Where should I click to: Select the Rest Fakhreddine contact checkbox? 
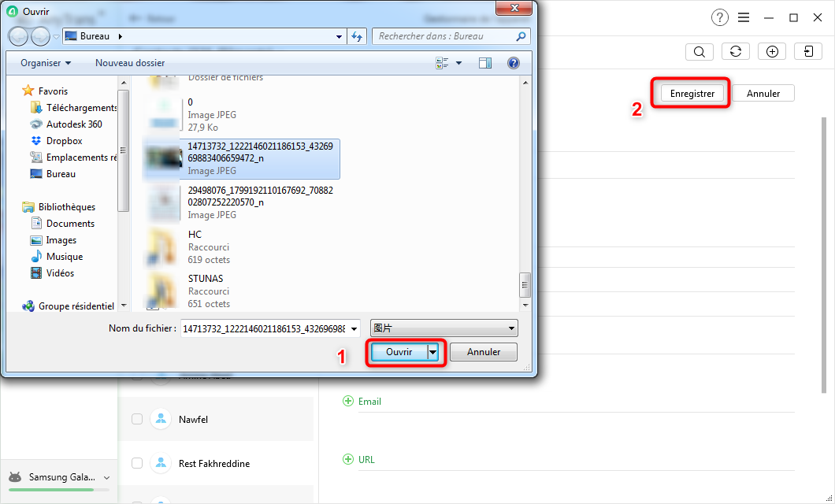(x=137, y=464)
